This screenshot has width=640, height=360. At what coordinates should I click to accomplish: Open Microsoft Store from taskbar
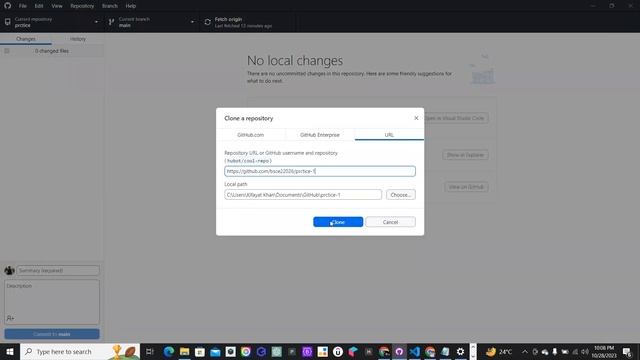point(200,351)
